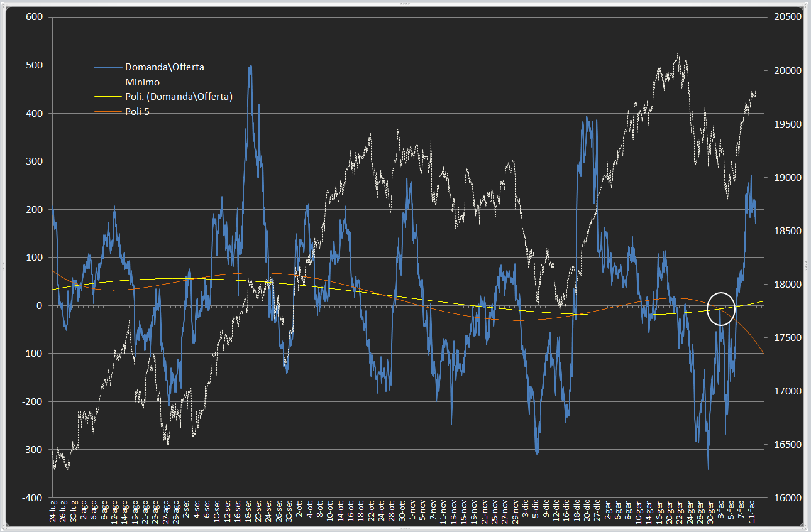Click the 11-feb date label

[x=752, y=511]
